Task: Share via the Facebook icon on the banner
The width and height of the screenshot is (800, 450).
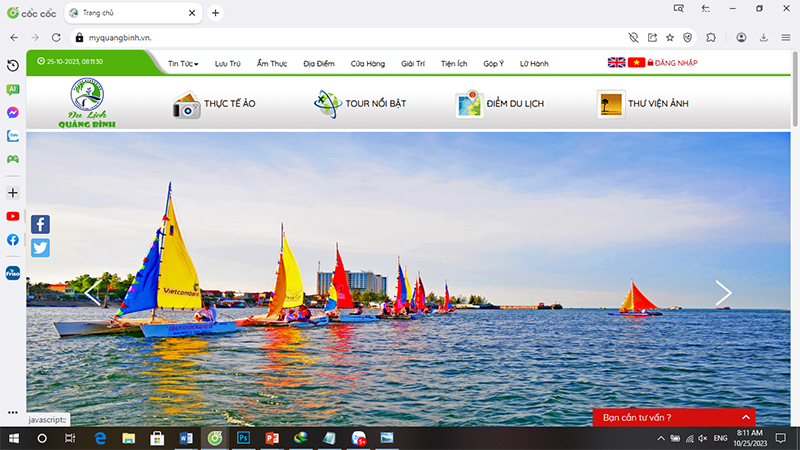Action: point(40,224)
